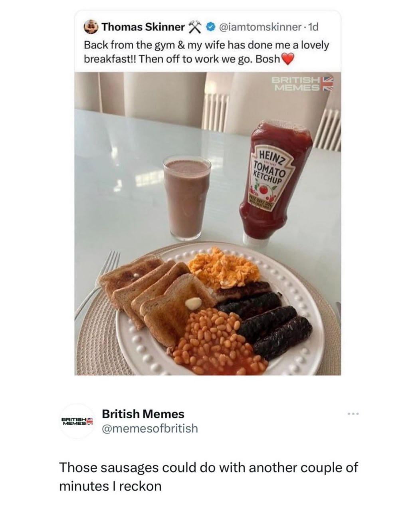Click the British Memes account name
This screenshot has height=511, width=420.
click(x=143, y=414)
